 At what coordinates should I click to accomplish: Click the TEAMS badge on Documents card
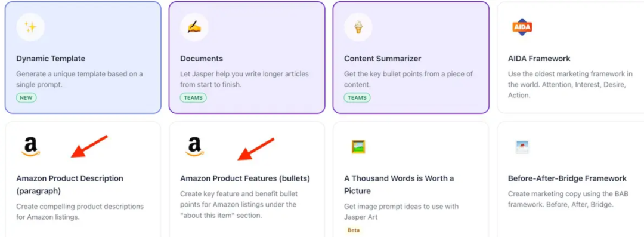[x=193, y=97]
